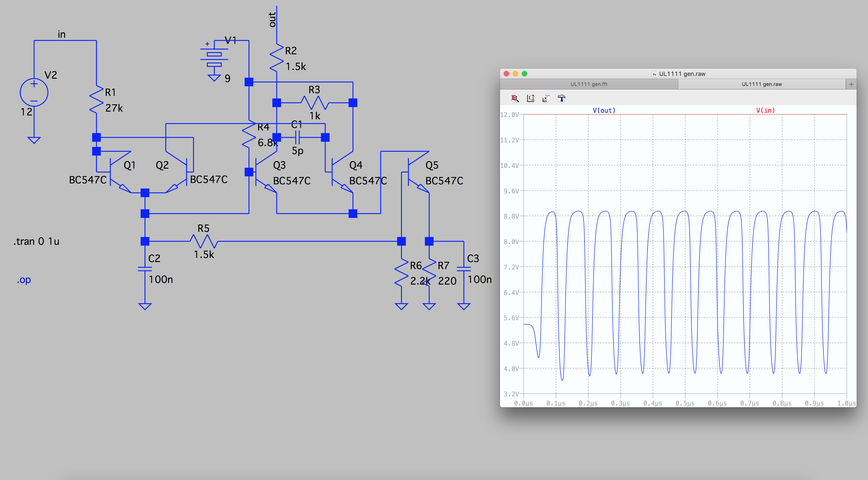
Task: Click the 2.2k value of R6
Action: pyautogui.click(x=420, y=281)
